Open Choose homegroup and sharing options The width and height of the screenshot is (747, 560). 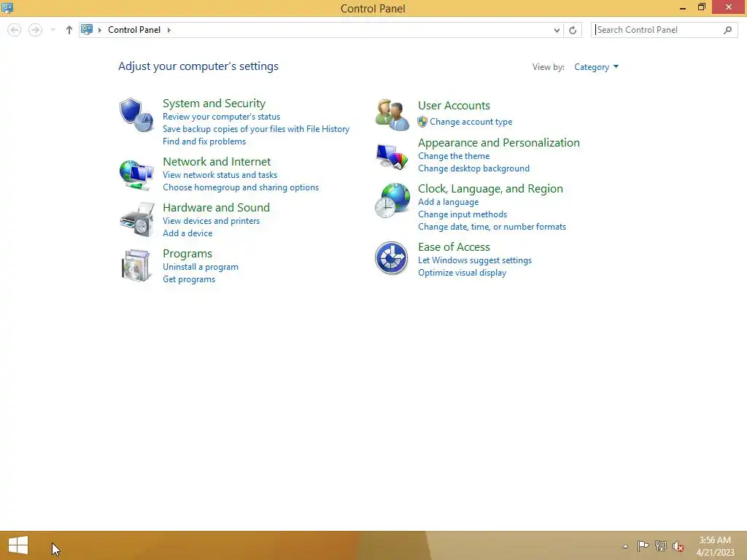[x=241, y=187]
